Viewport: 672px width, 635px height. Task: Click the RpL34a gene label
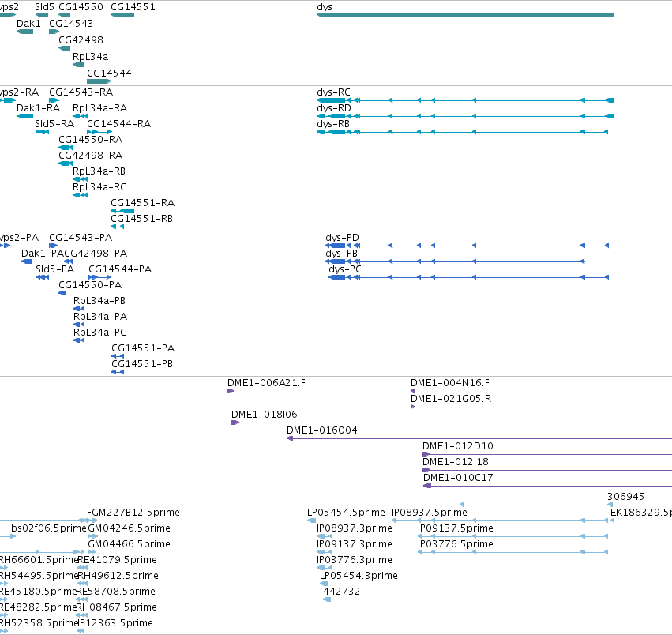click(91, 57)
